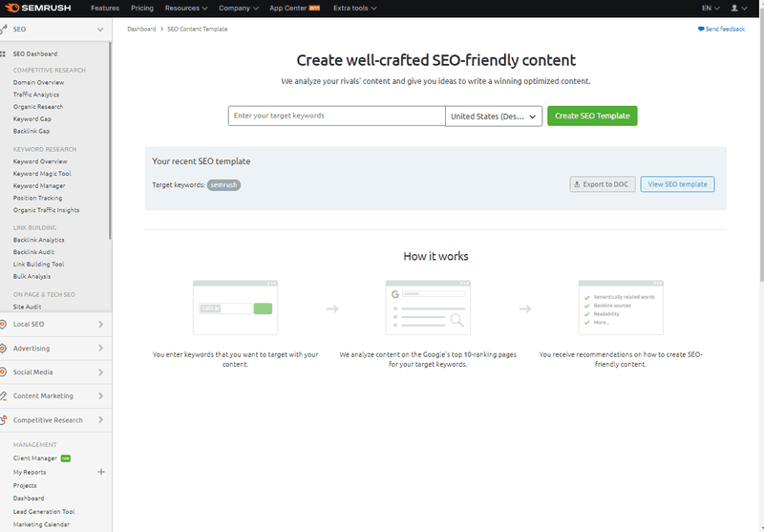Viewport: 764px width, 532px height.
Task: Open Domain Overview in sidebar
Action: [38, 82]
